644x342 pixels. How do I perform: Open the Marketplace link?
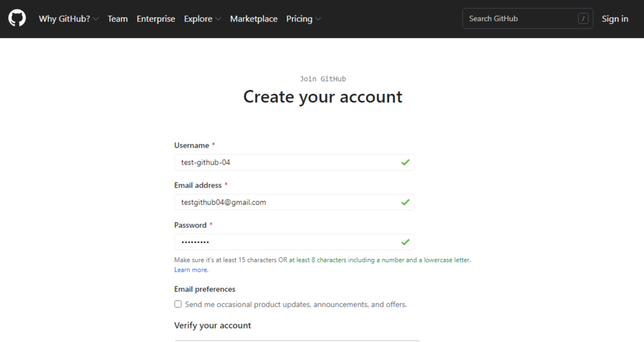254,19
